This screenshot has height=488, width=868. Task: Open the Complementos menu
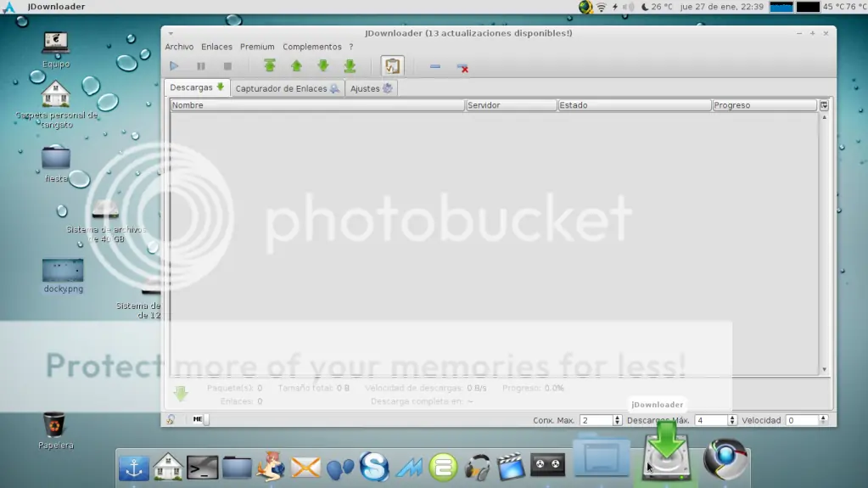pyautogui.click(x=312, y=47)
